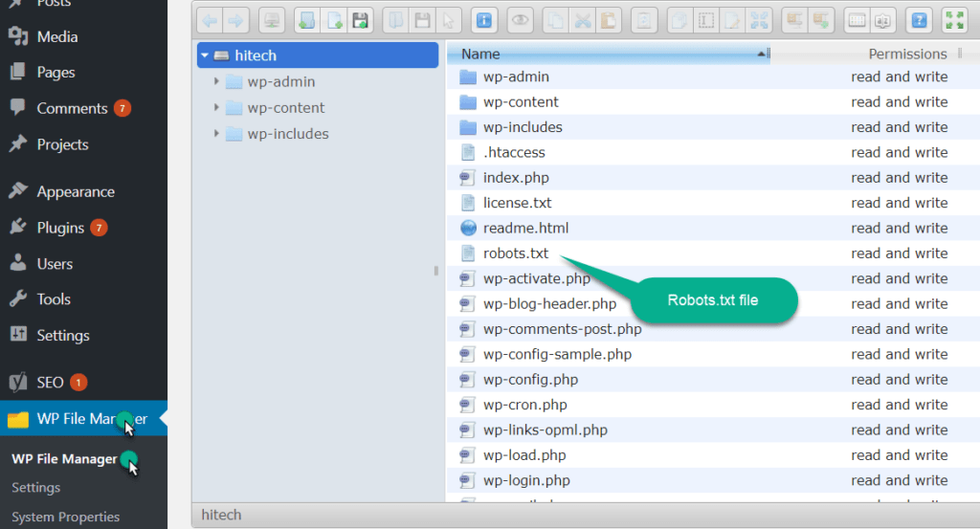
Task: Select the wp-content folder in file list
Action: pyautogui.click(x=713, y=101)
